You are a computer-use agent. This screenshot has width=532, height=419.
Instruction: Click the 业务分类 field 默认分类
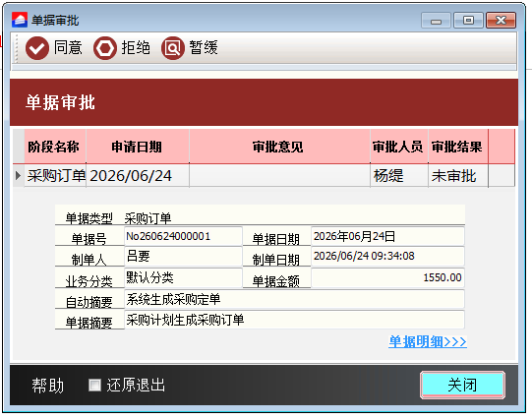pos(183,277)
